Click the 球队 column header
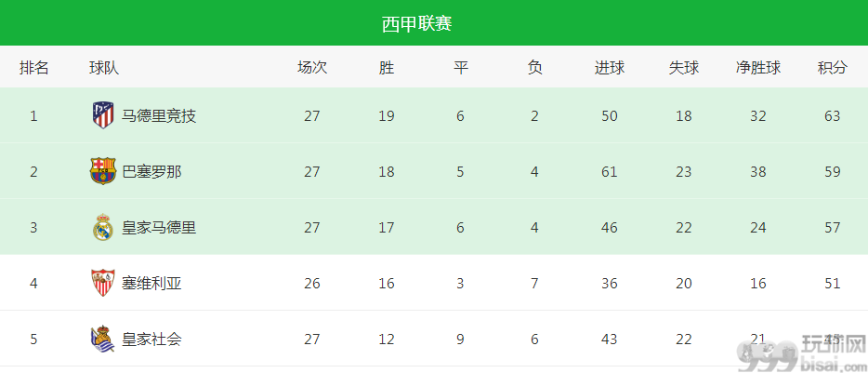 (104, 68)
